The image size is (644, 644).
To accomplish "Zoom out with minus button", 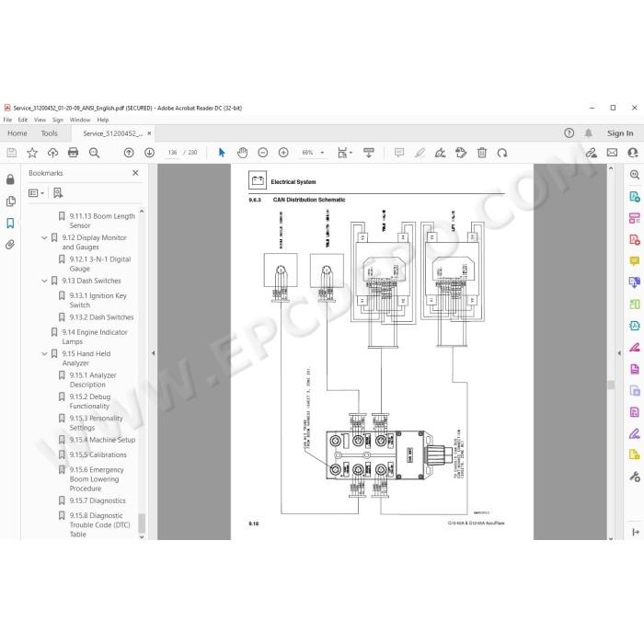I will (263, 153).
